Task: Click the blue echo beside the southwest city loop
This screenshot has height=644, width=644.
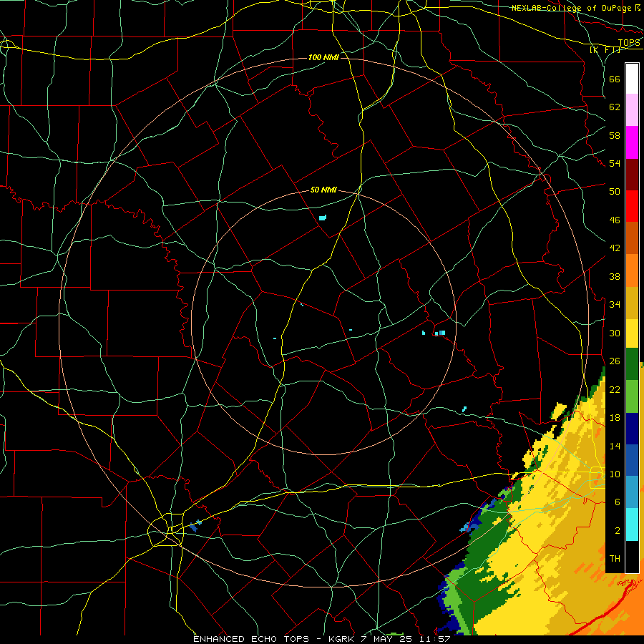Action: point(194,527)
